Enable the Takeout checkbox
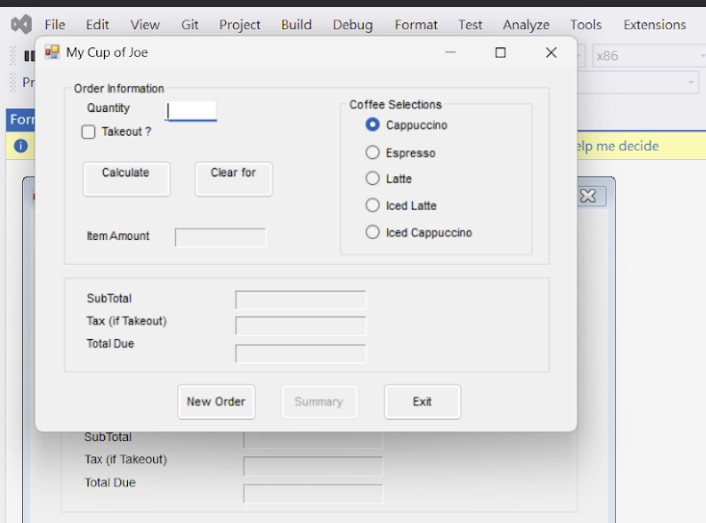 (89, 132)
